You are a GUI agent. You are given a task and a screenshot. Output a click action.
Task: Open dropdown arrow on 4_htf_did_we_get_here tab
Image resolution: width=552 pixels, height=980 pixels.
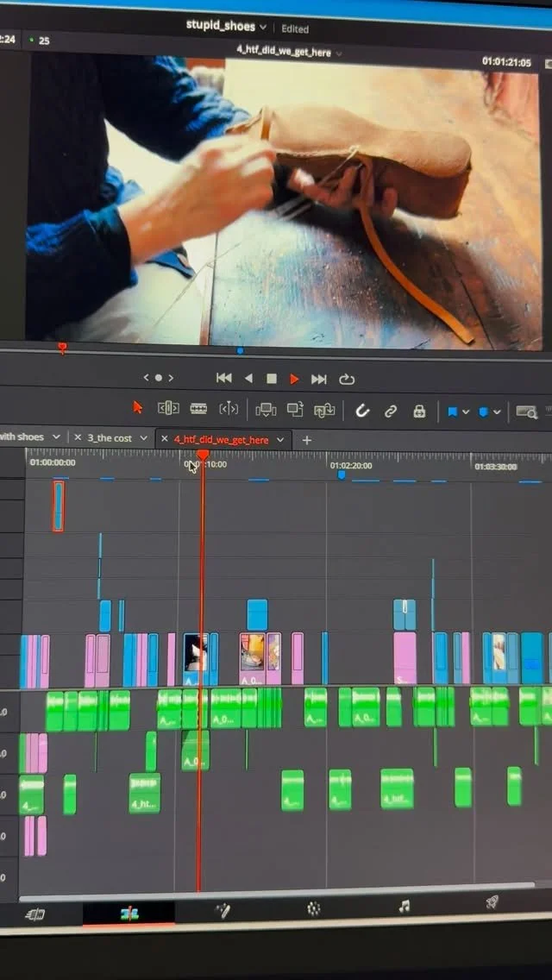280,440
